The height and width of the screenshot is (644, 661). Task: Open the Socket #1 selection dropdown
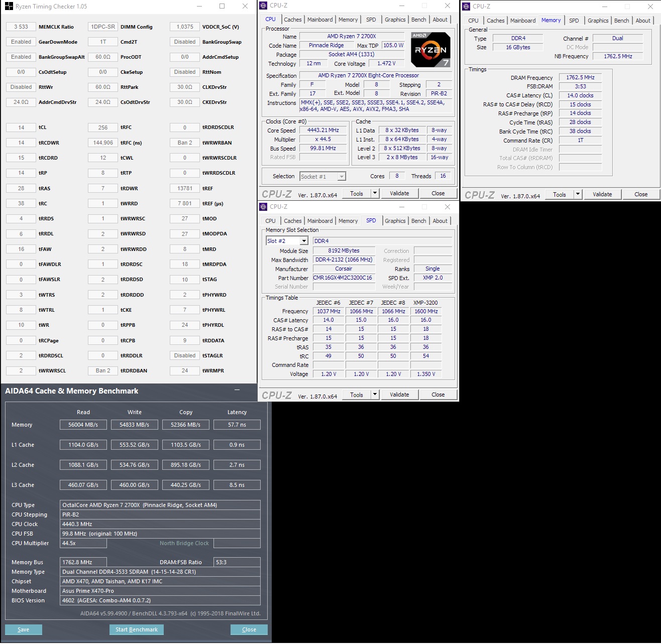[342, 176]
